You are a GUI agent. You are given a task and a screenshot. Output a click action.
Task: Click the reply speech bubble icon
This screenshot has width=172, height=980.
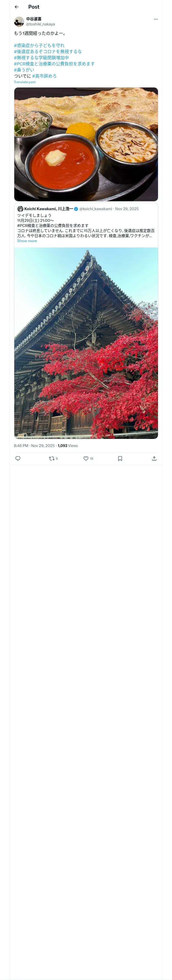[18, 458]
